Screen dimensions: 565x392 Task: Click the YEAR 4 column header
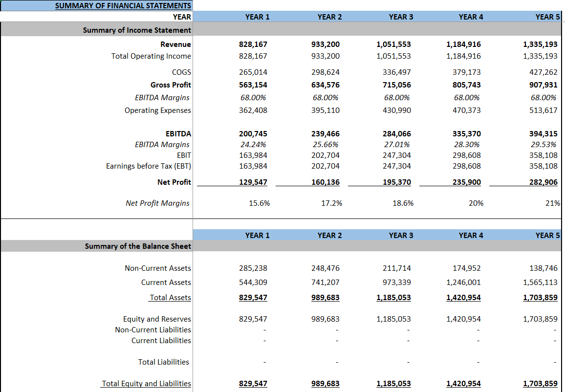471,16
